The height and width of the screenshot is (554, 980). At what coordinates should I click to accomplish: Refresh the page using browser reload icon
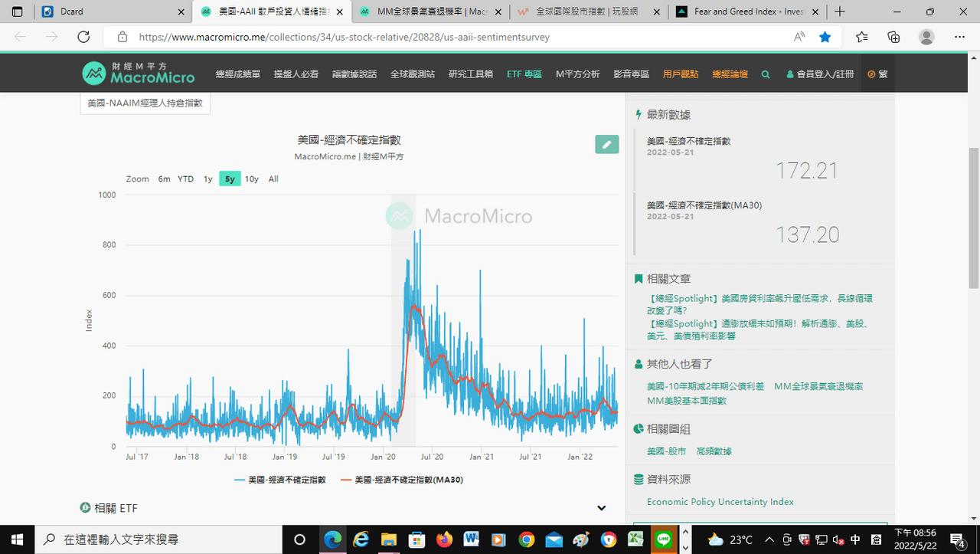click(84, 37)
